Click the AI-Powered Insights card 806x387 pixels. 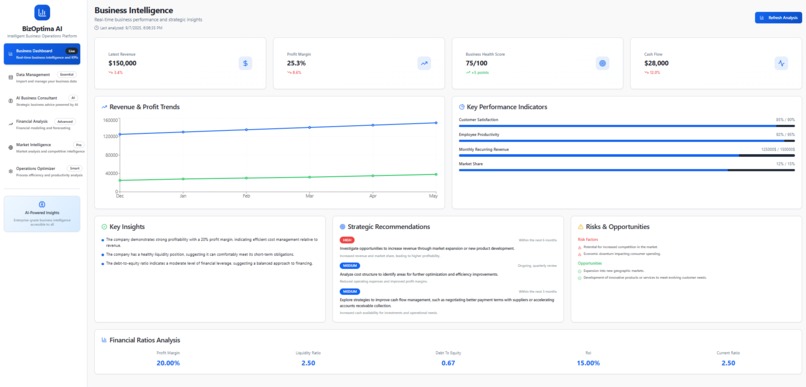point(42,213)
